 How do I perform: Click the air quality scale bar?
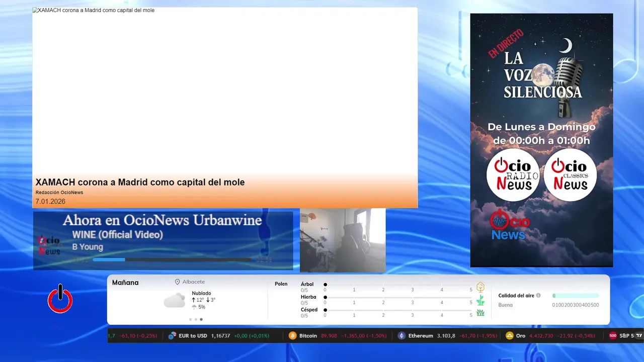(576, 296)
